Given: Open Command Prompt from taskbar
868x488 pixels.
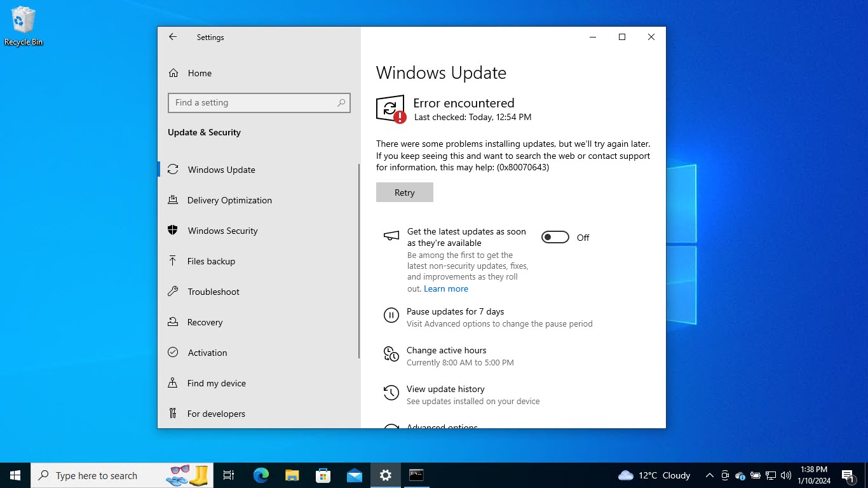Looking at the screenshot, I should [416, 475].
